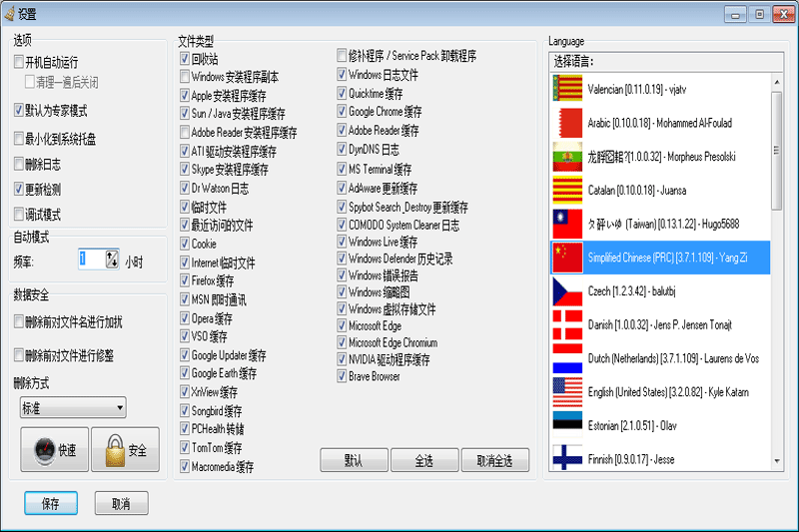The image size is (799, 532).
Task: Select Simplified Chinese (PRC) language entry
Action: (x=661, y=258)
